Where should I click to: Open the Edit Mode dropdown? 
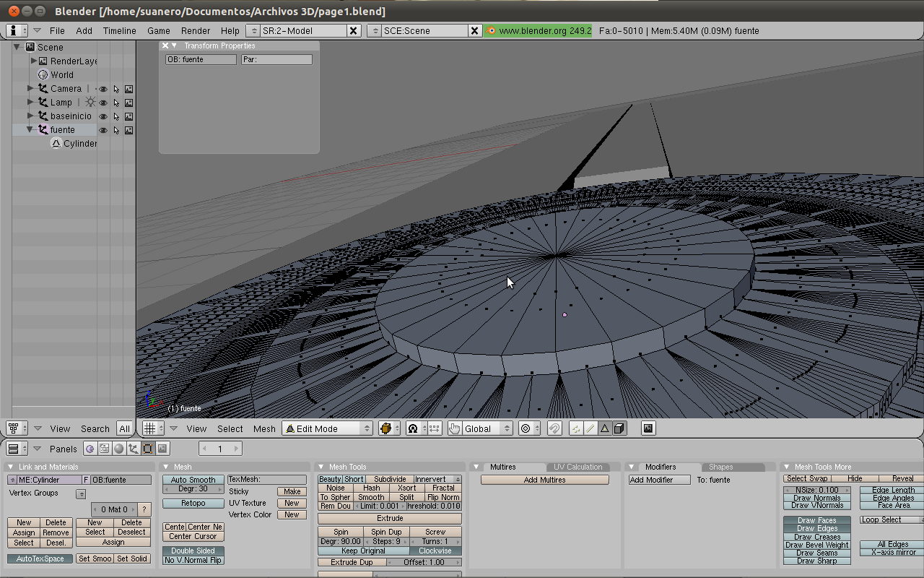click(x=327, y=428)
